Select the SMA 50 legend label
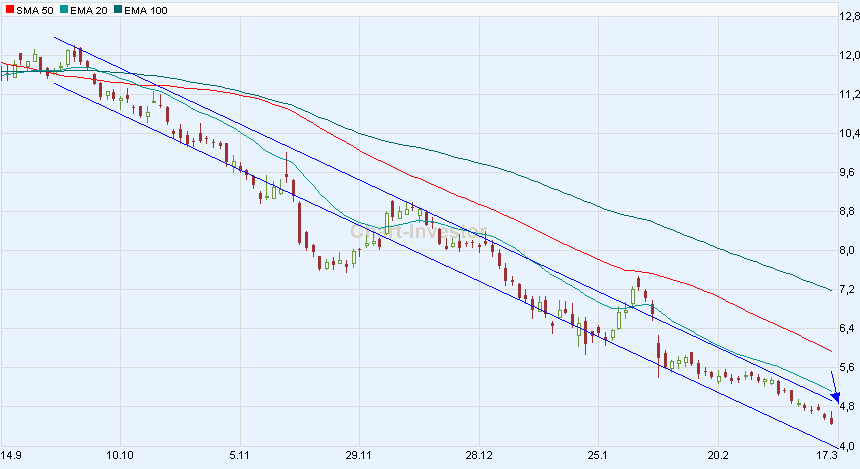 coord(34,9)
